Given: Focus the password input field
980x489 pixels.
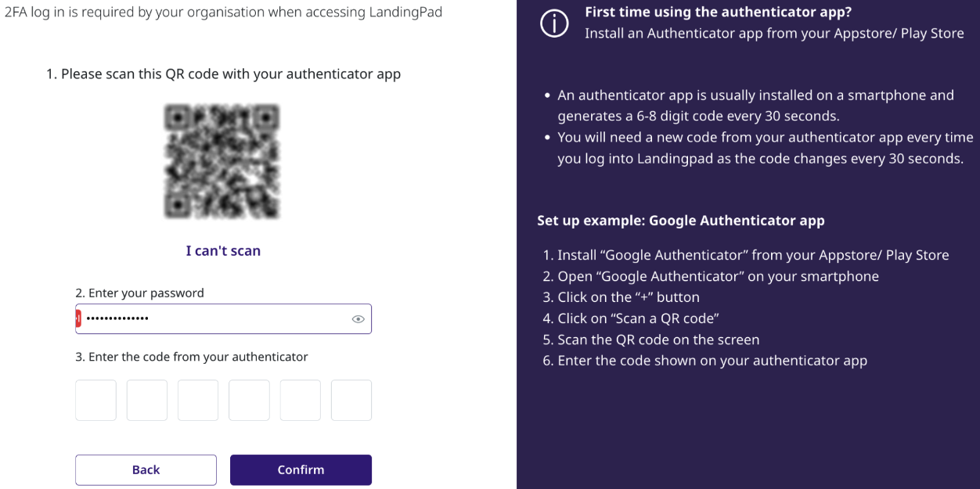Looking at the screenshot, I should (223, 318).
